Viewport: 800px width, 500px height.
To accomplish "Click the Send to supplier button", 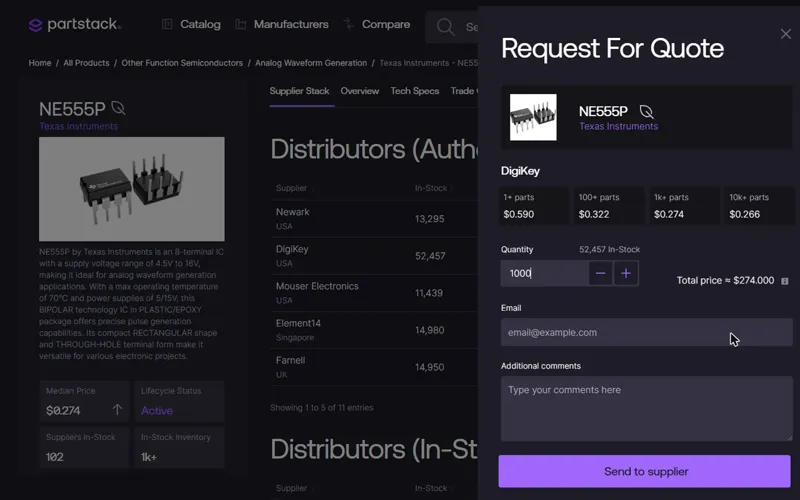I will click(x=644, y=471).
